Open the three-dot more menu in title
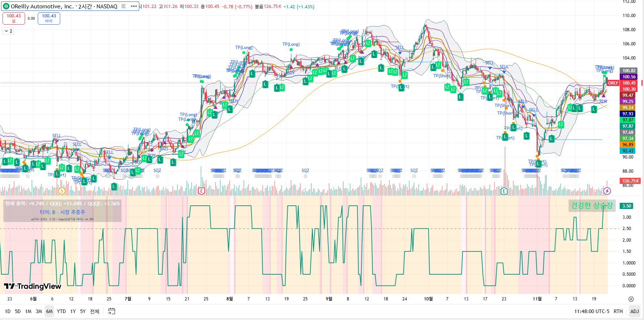 point(134,6)
